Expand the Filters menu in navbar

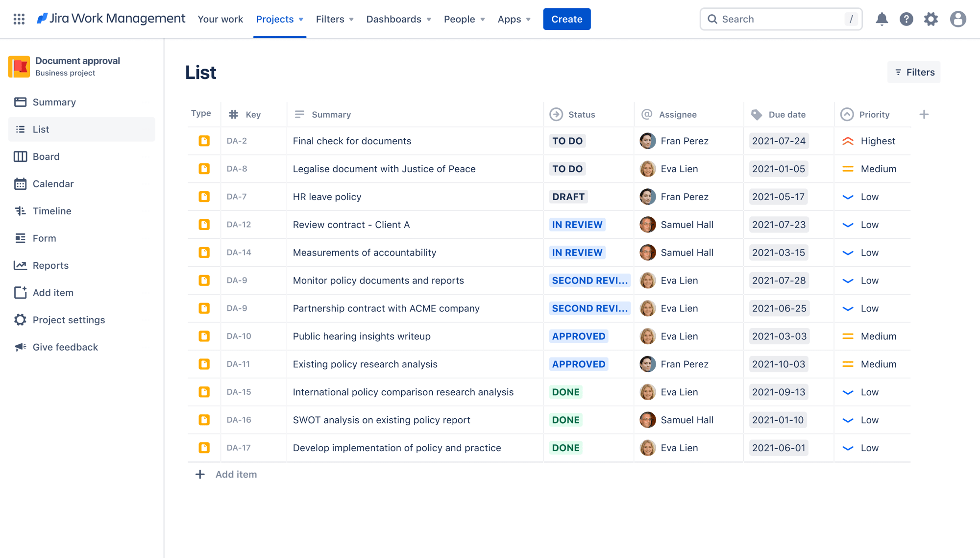335,19
